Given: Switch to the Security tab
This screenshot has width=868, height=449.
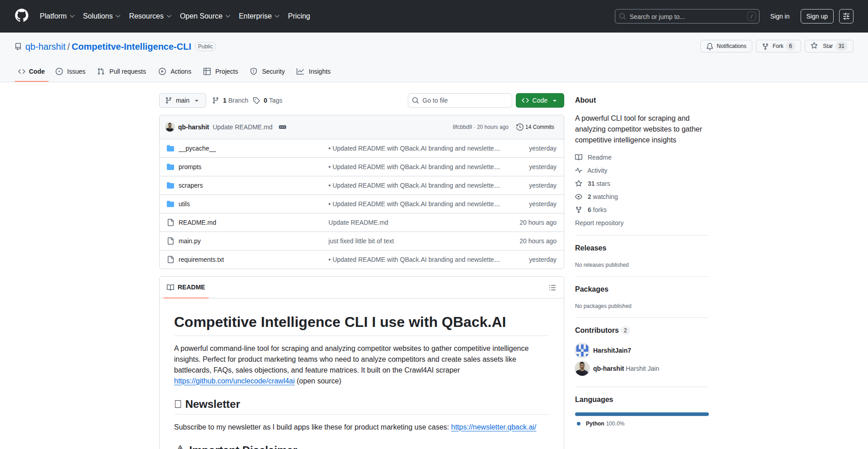Looking at the screenshot, I should [268, 71].
